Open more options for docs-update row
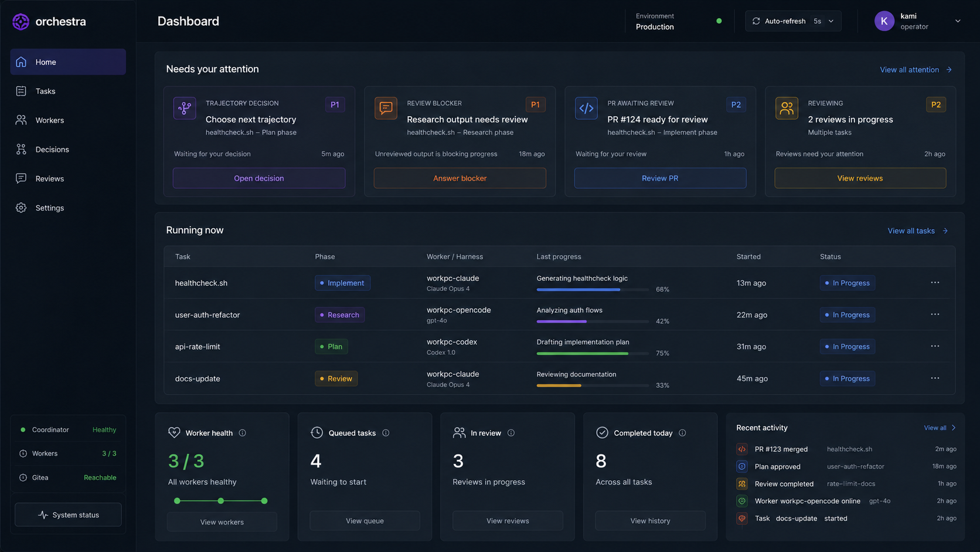This screenshot has height=552, width=980. tap(935, 378)
